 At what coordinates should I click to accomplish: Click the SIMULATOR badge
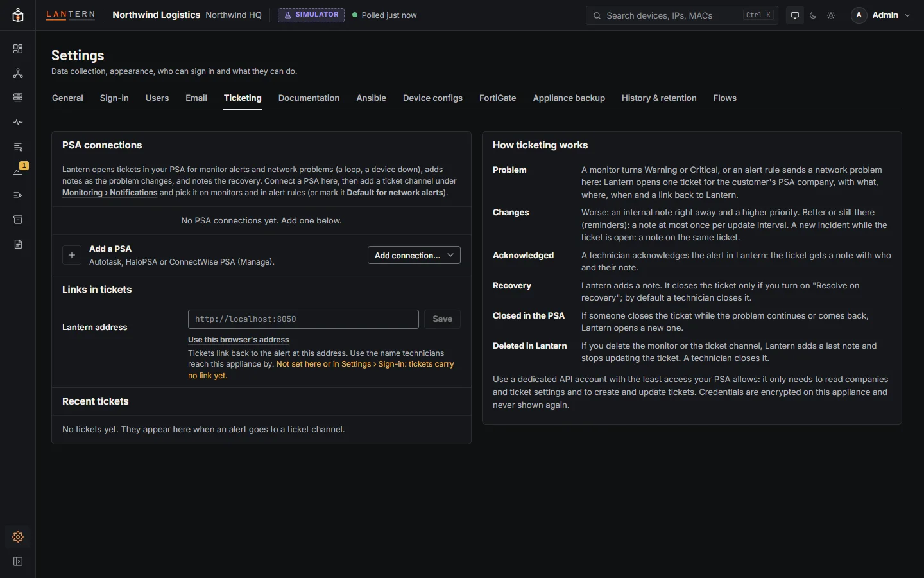(311, 15)
